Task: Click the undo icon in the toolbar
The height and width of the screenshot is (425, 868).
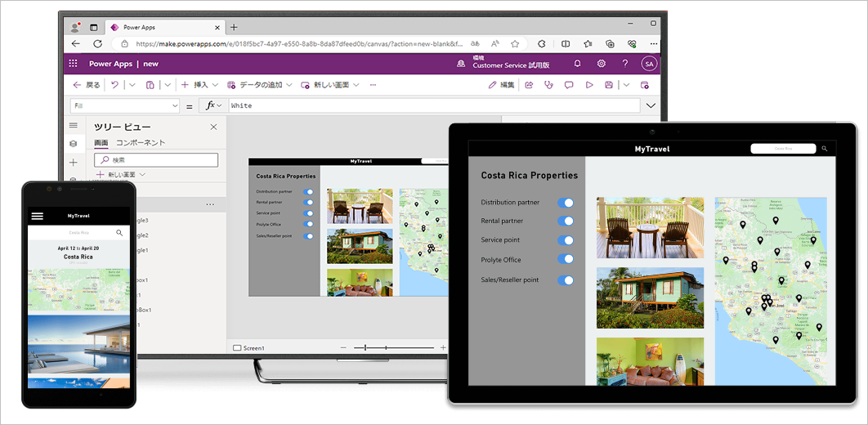Action: click(x=114, y=85)
